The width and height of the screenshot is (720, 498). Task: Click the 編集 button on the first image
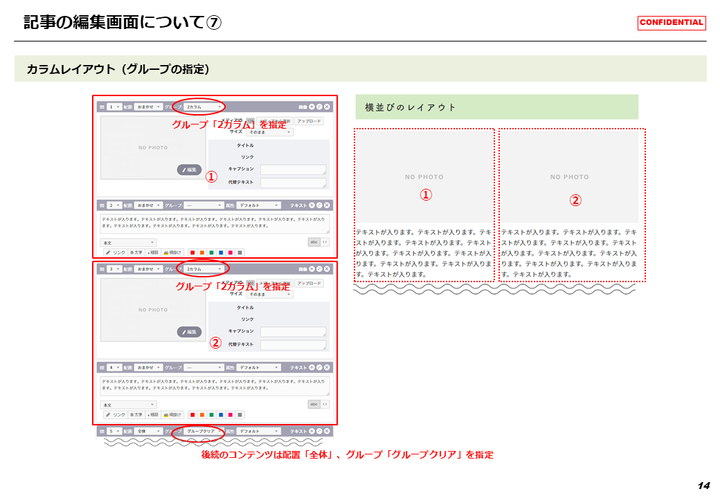(x=189, y=170)
